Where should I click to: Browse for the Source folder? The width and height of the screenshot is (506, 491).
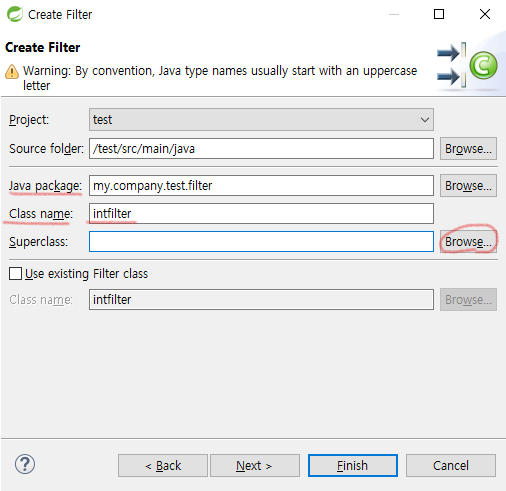[468, 149]
